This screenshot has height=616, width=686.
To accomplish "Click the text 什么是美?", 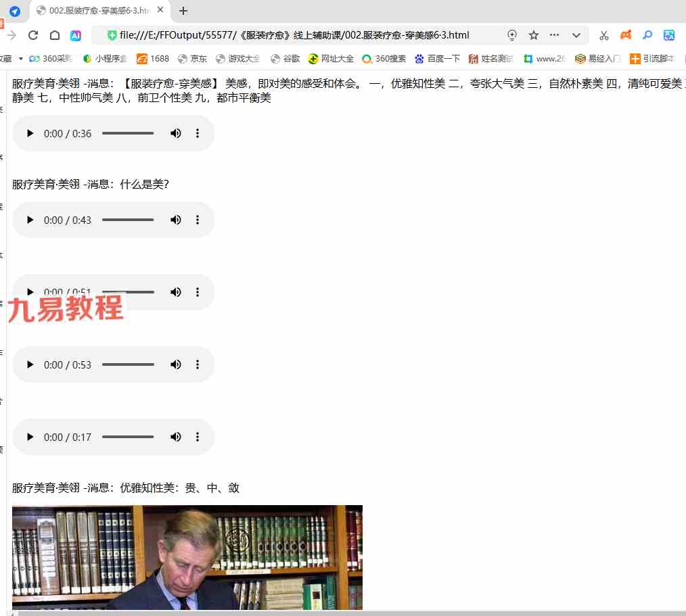I will pyautogui.click(x=144, y=184).
